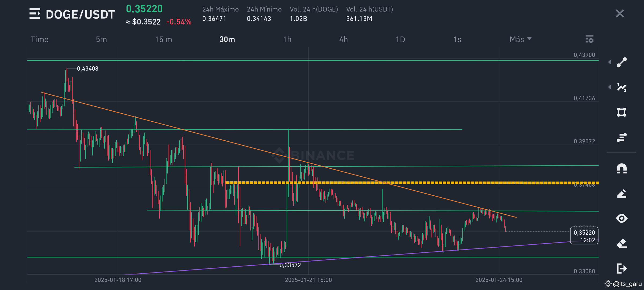Switch to the 1h timeframe
The image size is (644, 290).
click(x=287, y=39)
